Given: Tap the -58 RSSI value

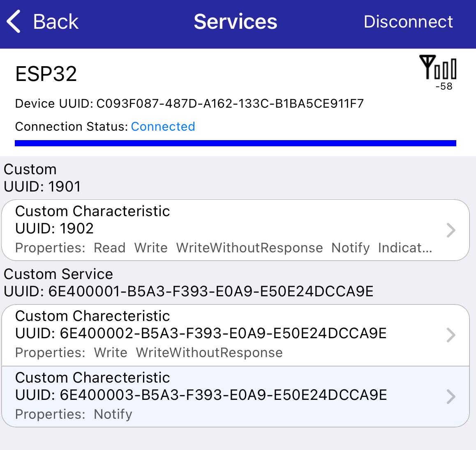Looking at the screenshot, I should point(444,86).
